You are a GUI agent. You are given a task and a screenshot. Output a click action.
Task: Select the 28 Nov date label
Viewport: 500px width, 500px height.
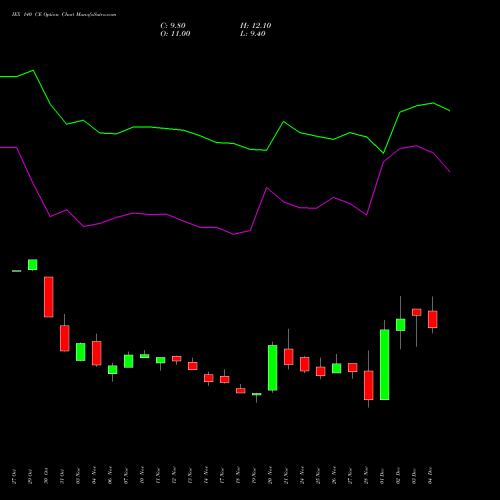(366, 476)
